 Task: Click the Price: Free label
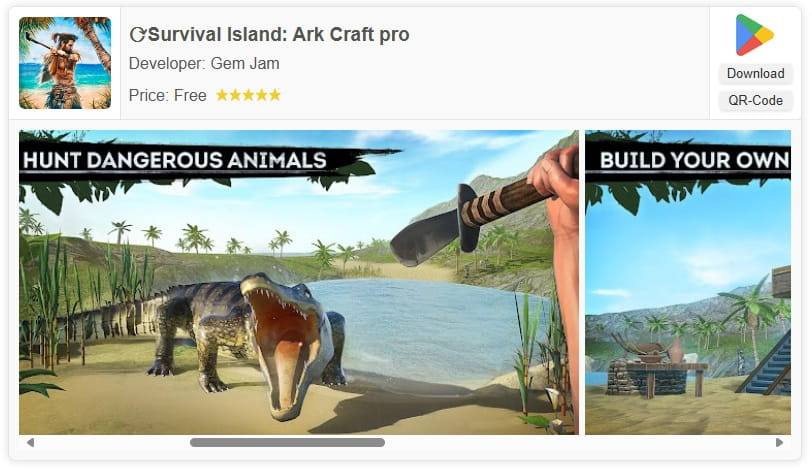click(168, 96)
